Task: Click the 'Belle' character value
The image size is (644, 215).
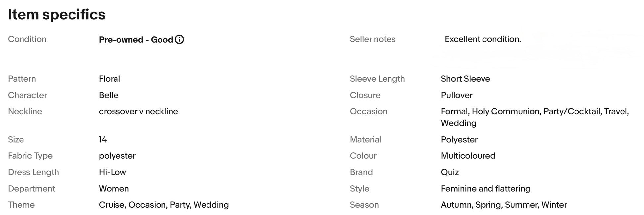Action: [109, 95]
